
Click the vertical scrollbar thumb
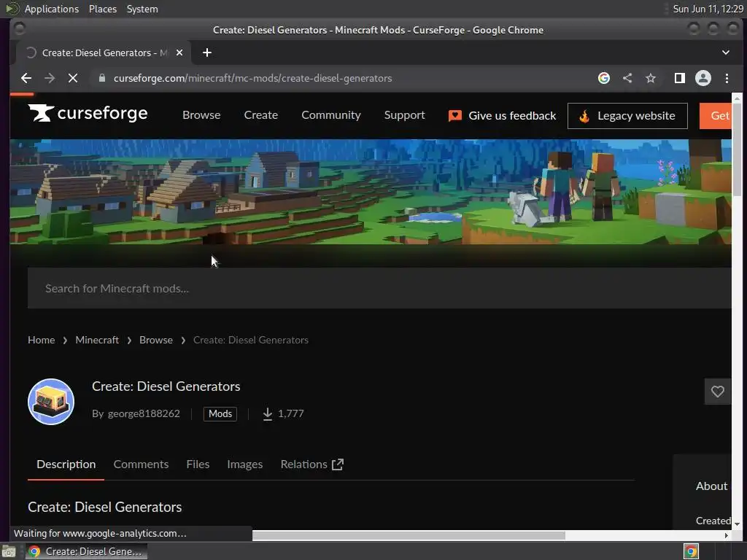(737, 150)
